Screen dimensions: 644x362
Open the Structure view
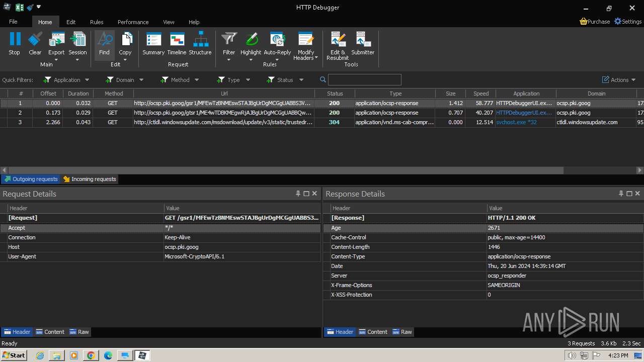pos(200,44)
